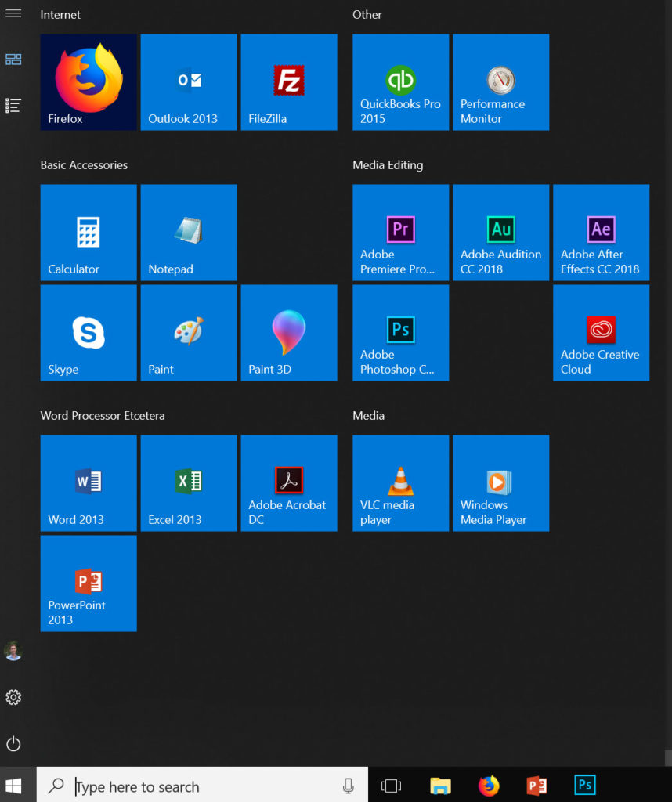Click the Basic Accessories group heading

click(x=84, y=165)
